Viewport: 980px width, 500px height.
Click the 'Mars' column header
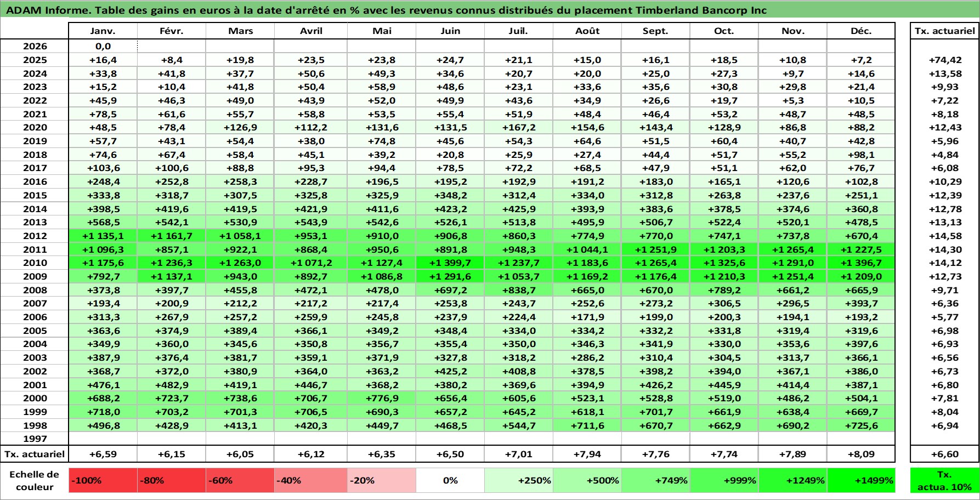(x=240, y=31)
